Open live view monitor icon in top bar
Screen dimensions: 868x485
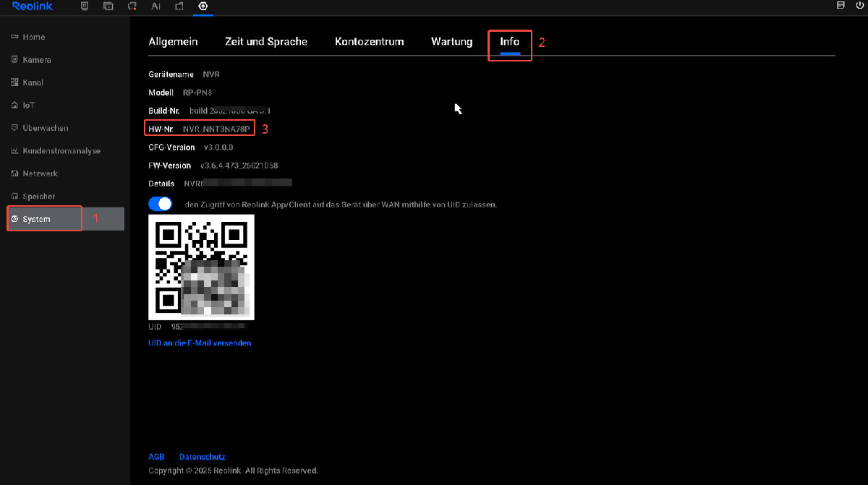point(85,6)
